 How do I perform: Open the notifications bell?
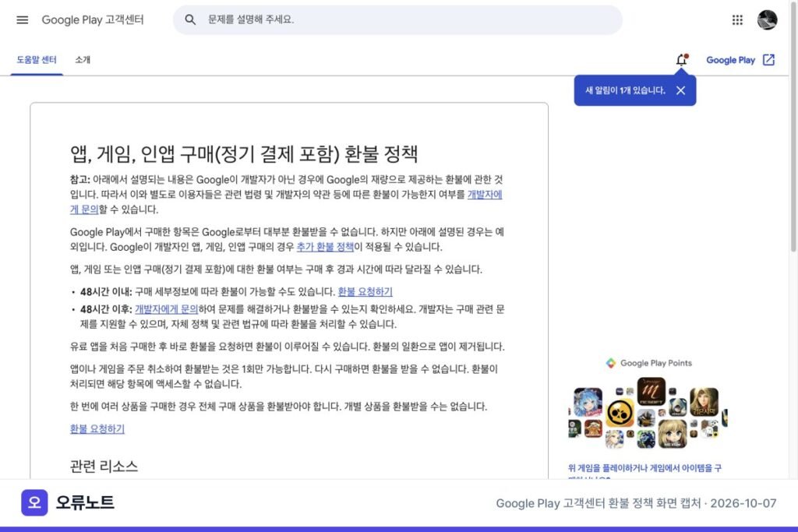pos(681,60)
